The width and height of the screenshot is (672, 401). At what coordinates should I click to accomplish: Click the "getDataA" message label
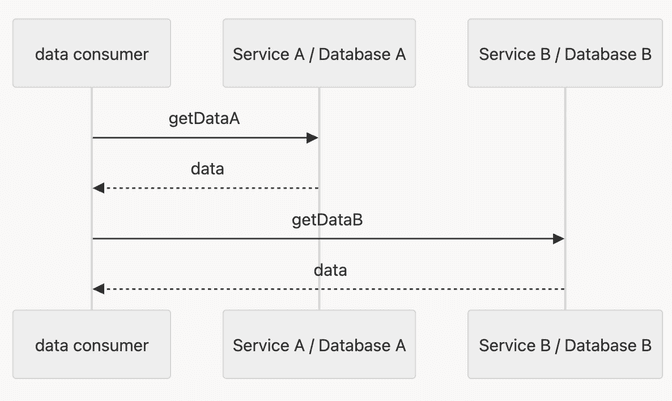pyautogui.click(x=204, y=118)
